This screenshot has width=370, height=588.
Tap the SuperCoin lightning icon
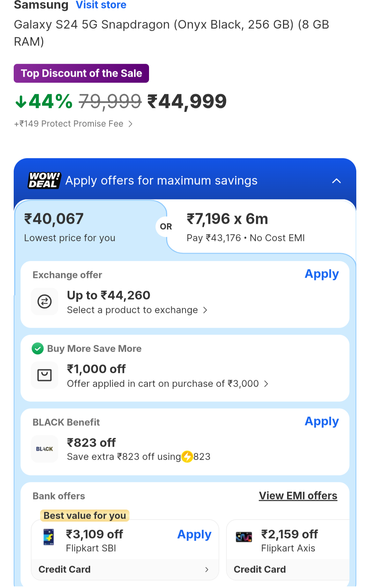tap(187, 457)
